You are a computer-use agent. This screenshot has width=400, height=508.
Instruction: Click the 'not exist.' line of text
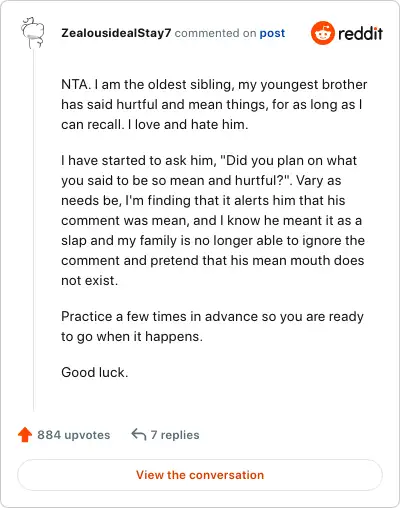[90, 280]
